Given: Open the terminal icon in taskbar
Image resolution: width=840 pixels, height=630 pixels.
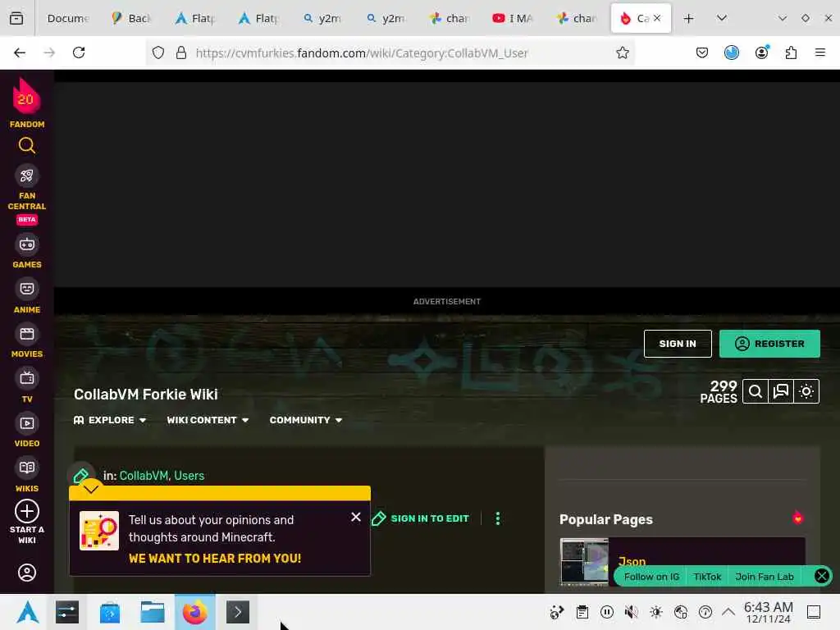Looking at the screenshot, I should coord(238,612).
